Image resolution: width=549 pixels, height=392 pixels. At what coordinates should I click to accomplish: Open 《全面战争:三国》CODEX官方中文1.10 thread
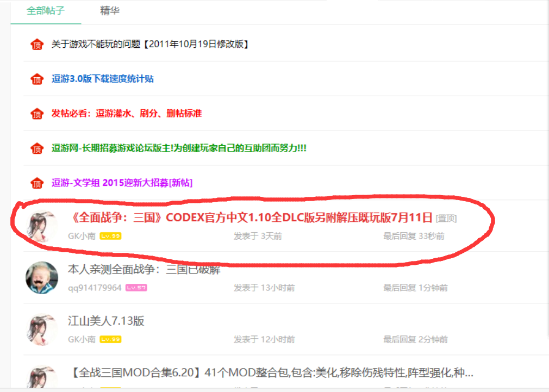[x=251, y=217]
